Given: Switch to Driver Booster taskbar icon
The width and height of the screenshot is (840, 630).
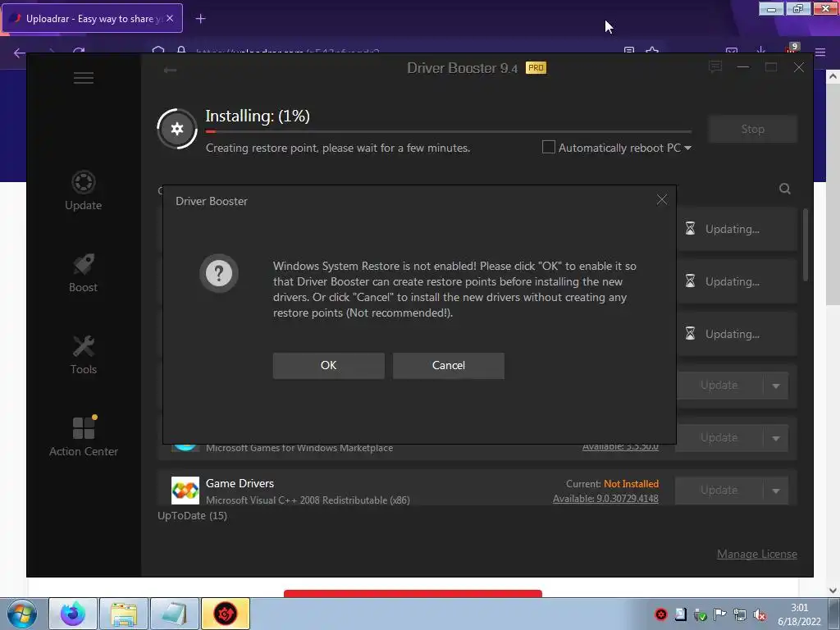Looking at the screenshot, I should 226,614.
